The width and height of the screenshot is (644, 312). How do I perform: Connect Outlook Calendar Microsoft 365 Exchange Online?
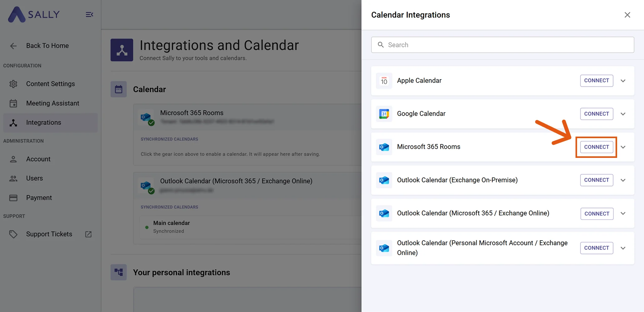click(597, 214)
